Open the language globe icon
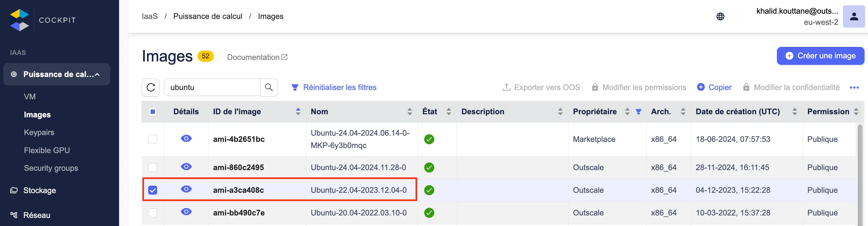 (720, 16)
